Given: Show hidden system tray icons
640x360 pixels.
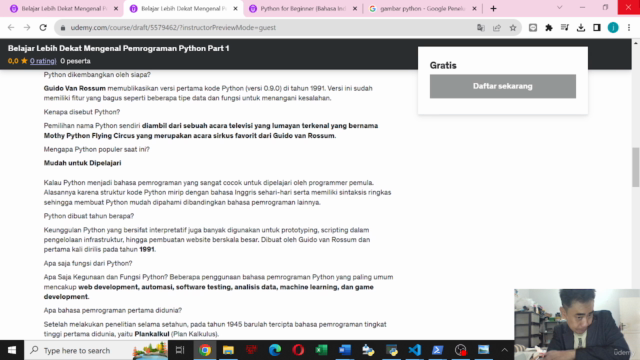Looking at the screenshot, I should [504, 350].
